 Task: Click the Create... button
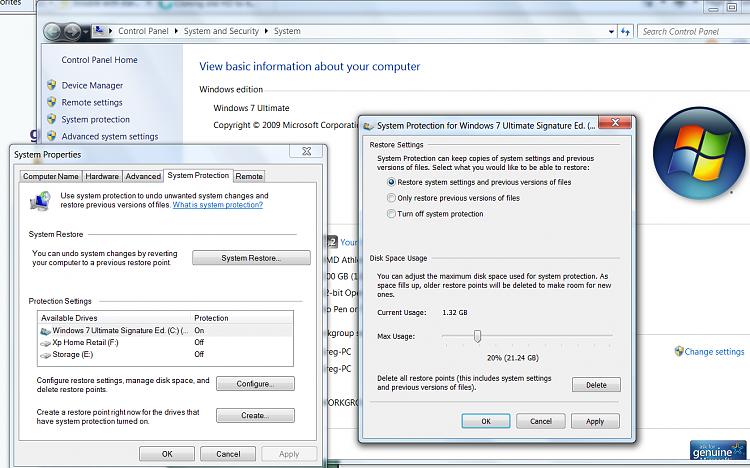pos(255,415)
